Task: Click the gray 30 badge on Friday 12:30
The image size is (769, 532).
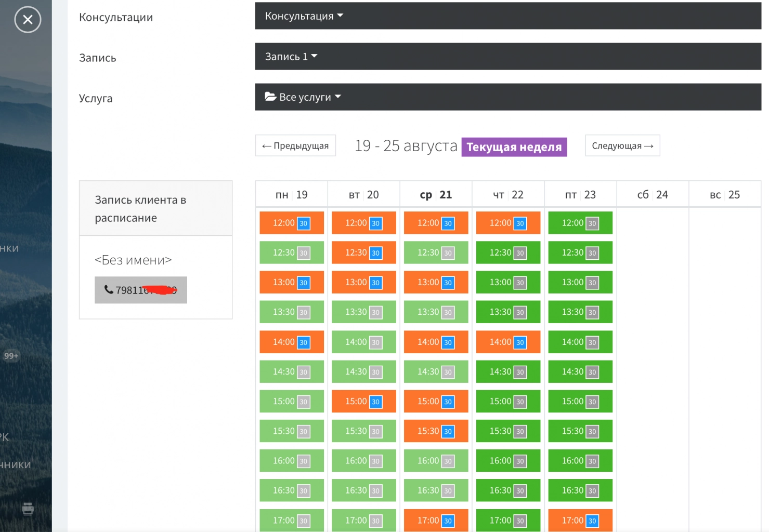Action: [x=592, y=253]
